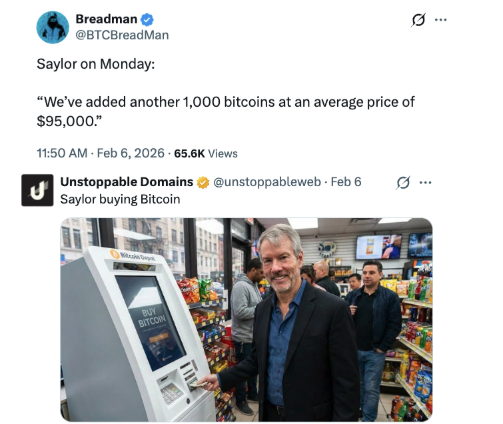This screenshot has height=424, width=503.
Task: View the 65.6K Views count
Action: pyautogui.click(x=206, y=153)
